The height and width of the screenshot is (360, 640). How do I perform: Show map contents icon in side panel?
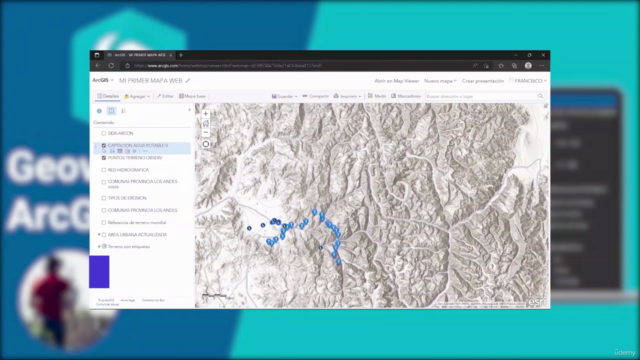coord(111,111)
